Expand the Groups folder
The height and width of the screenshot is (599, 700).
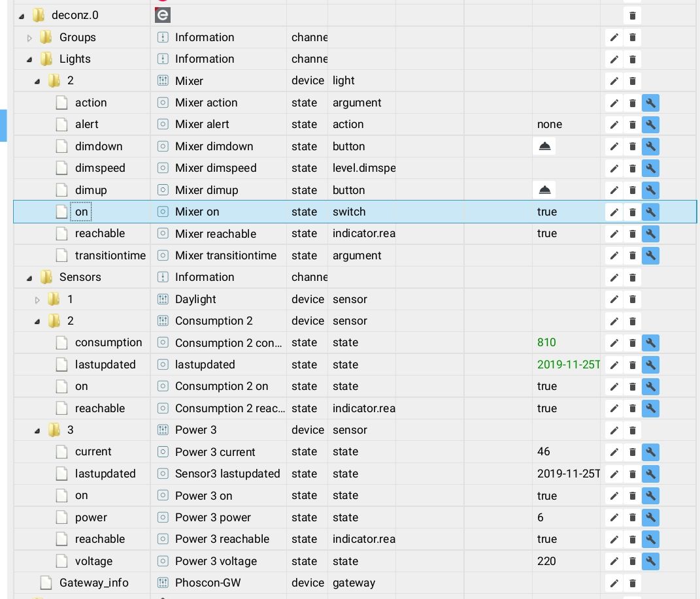[29, 38]
